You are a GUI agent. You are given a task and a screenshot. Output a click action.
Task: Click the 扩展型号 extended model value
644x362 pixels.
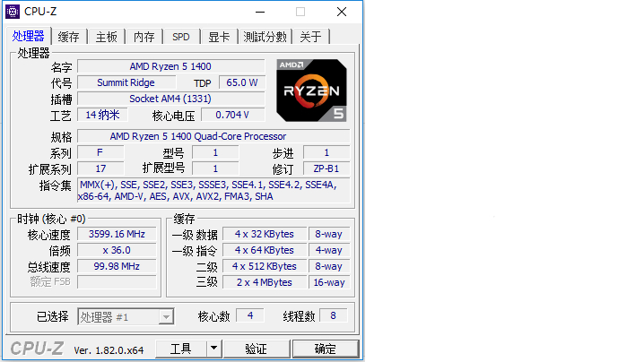(215, 168)
